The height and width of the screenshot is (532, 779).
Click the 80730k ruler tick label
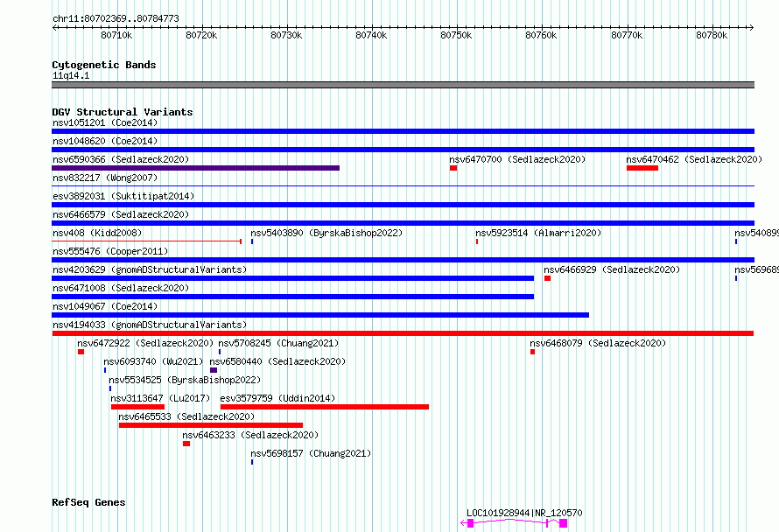pyautogui.click(x=286, y=35)
